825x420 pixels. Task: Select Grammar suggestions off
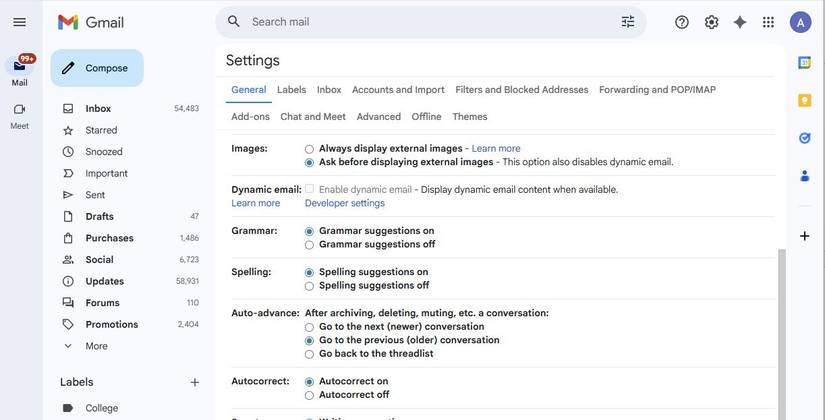click(x=309, y=245)
